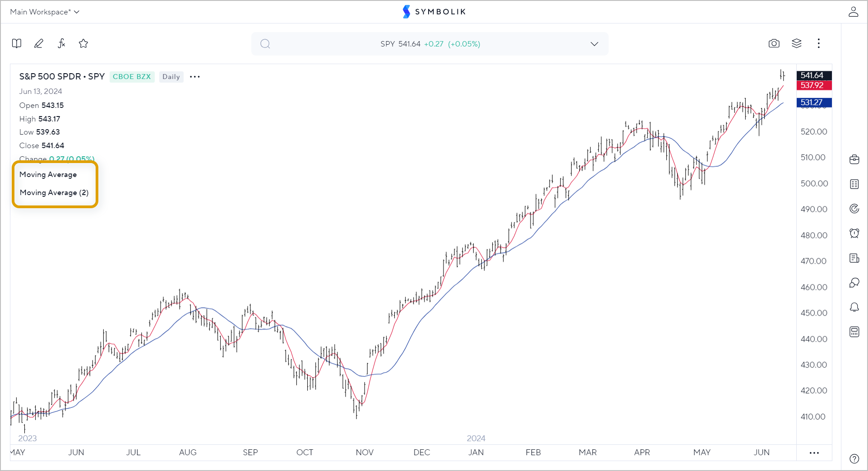Open the calculator icon in sidebar
This screenshot has height=471, width=868.
(x=854, y=332)
